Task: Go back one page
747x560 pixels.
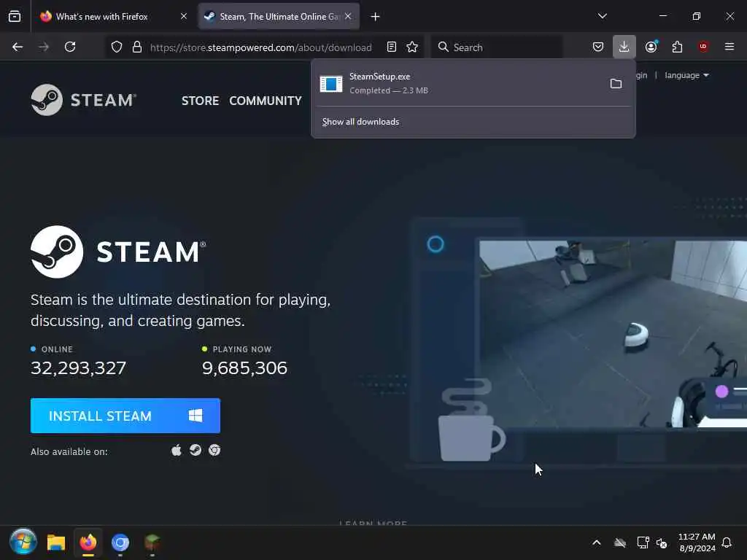Action: pyautogui.click(x=18, y=47)
